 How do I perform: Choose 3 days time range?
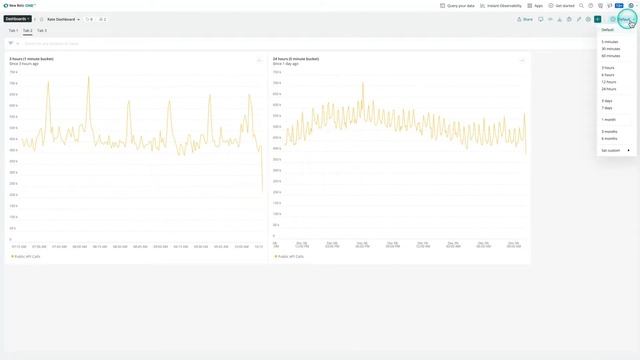click(x=607, y=101)
